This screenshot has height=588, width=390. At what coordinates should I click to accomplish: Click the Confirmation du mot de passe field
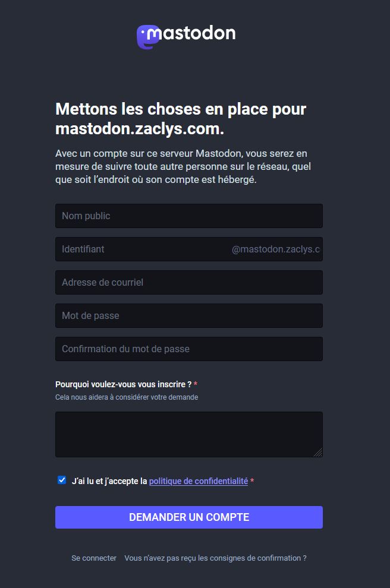(188, 349)
